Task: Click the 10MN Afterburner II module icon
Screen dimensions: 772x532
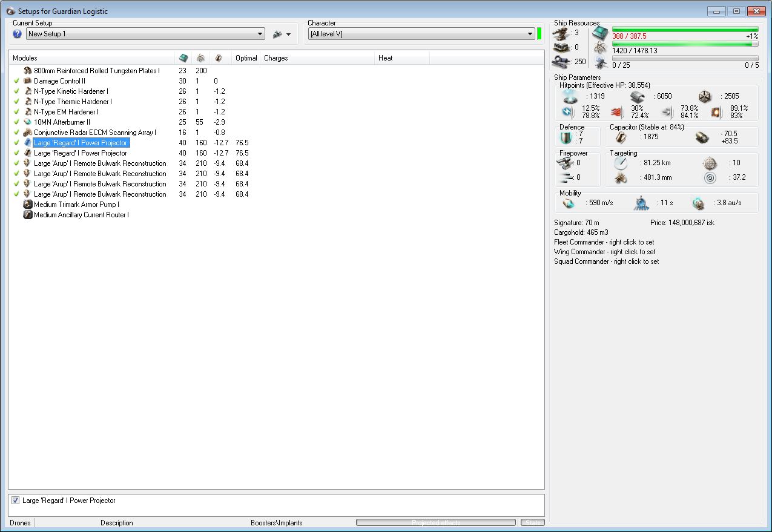Action: click(27, 122)
